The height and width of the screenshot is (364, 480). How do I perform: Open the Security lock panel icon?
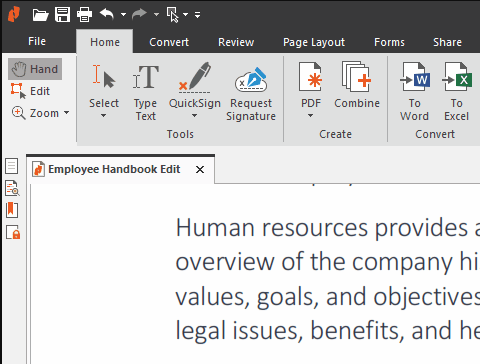click(13, 232)
